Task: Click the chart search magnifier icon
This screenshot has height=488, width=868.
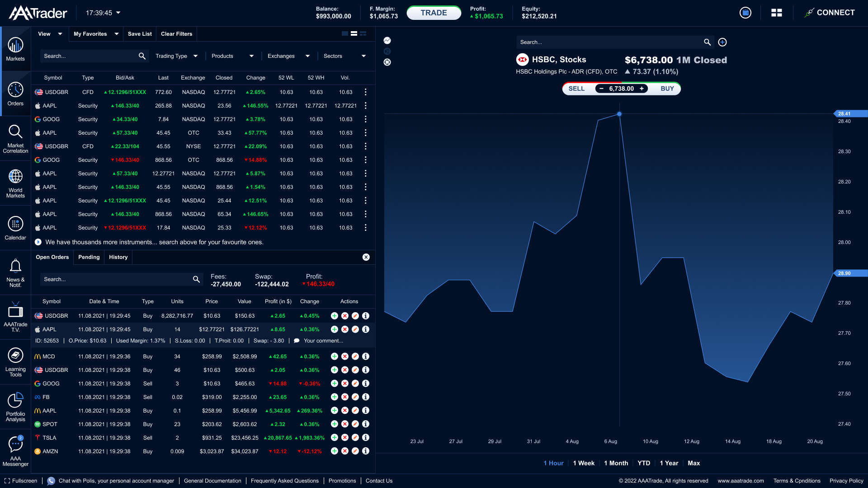Action: [x=707, y=42]
